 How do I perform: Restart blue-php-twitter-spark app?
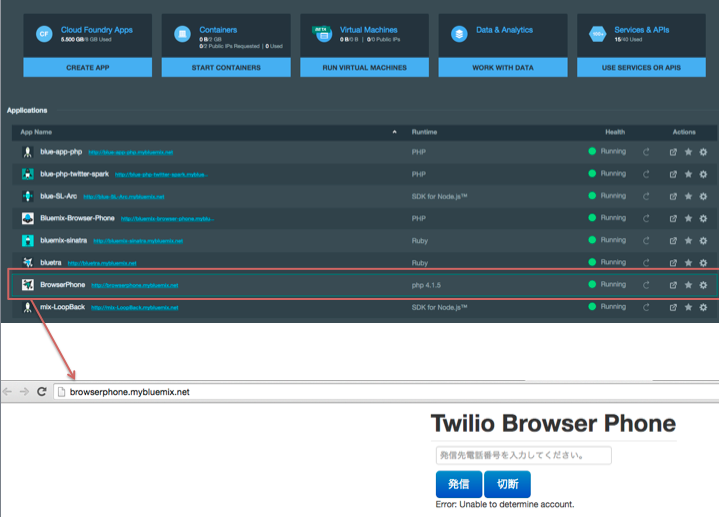[646, 174]
